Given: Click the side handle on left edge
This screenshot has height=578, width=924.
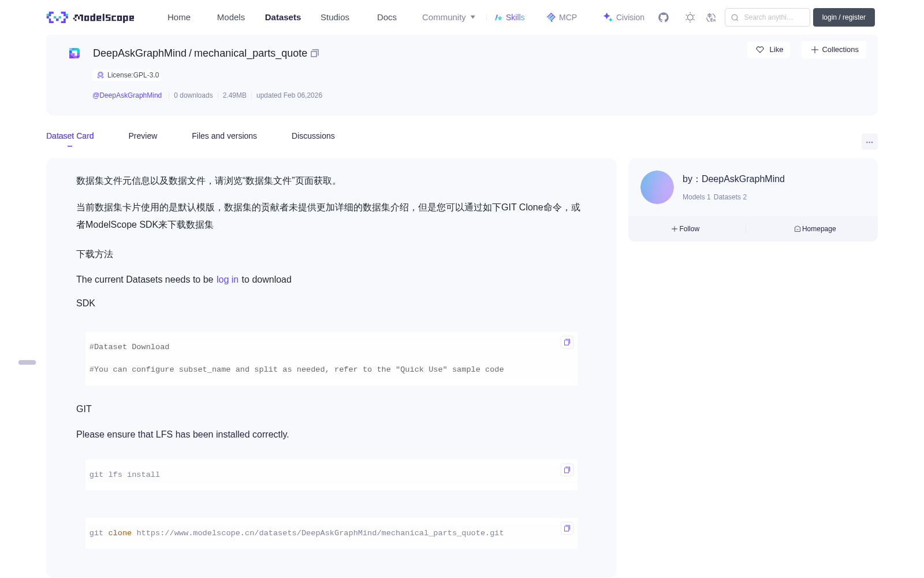Looking at the screenshot, I should coord(27,362).
